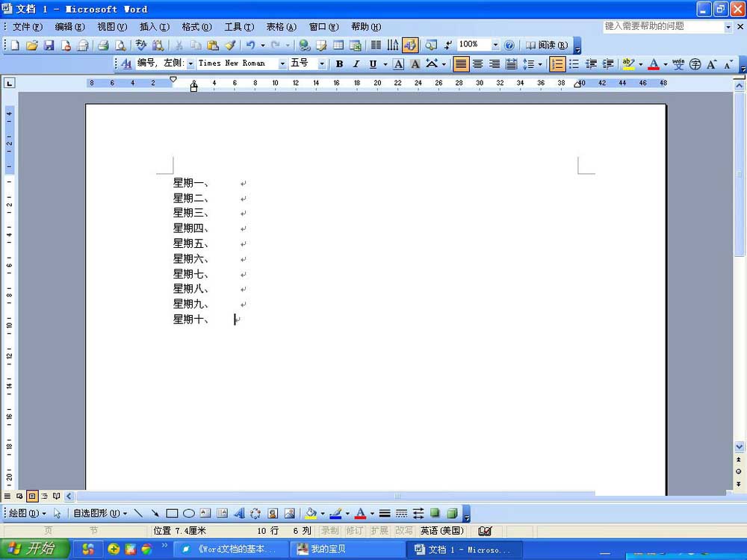Create a new blank document
Viewport: 747px width, 560px height.
tap(15, 46)
